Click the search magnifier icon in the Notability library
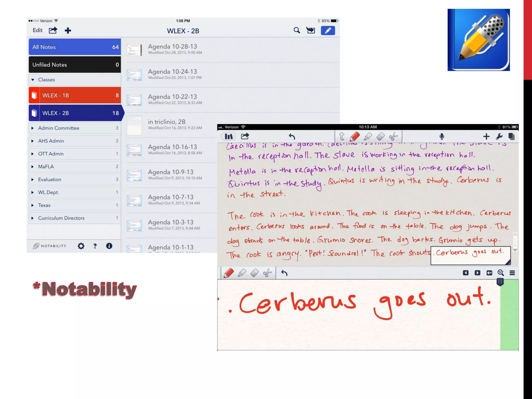Image resolution: width=532 pixels, height=399 pixels. pos(297,30)
